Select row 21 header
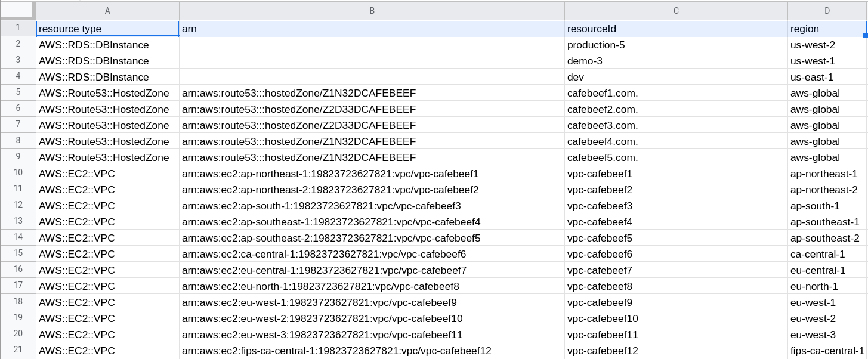 [x=18, y=350]
